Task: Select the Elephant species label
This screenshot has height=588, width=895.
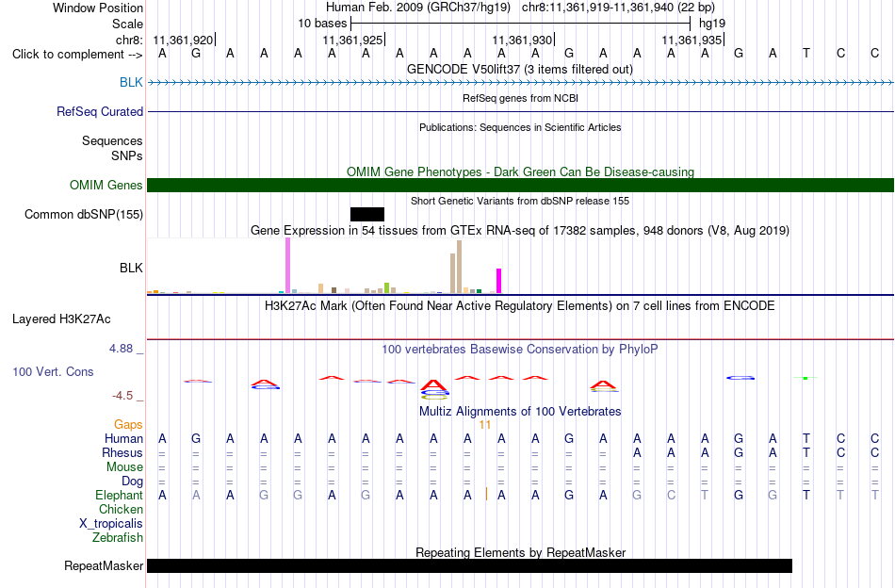Action: (120, 495)
